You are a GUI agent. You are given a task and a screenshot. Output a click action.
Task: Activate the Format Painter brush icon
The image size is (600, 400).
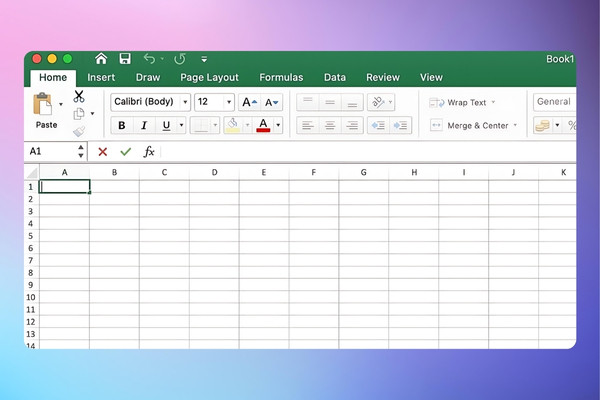click(x=79, y=131)
